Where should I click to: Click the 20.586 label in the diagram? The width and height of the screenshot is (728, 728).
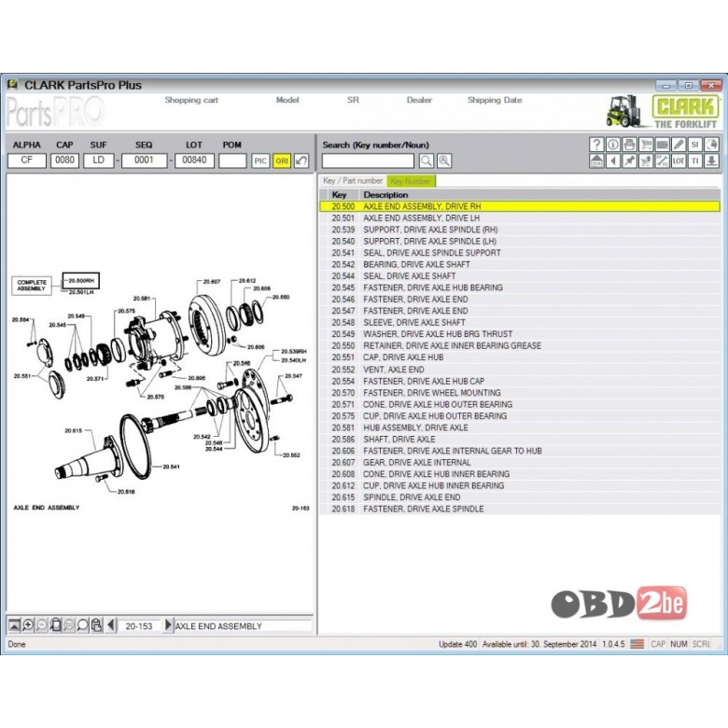tap(183, 387)
